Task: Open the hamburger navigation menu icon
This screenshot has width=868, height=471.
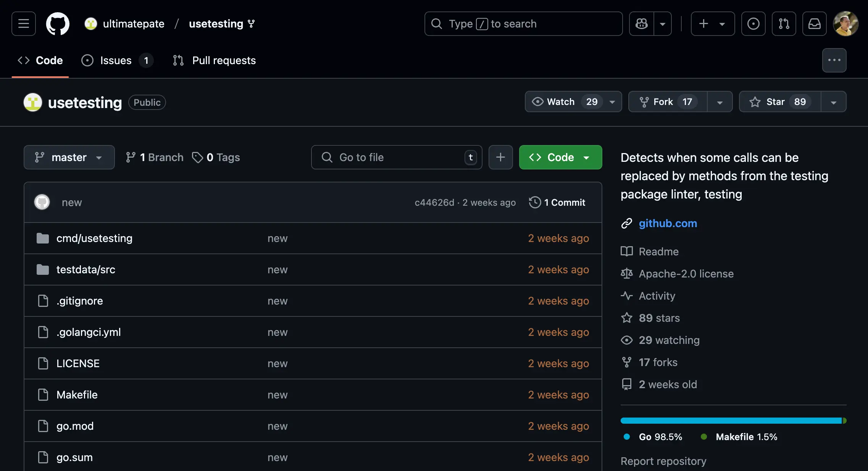Action: pyautogui.click(x=23, y=24)
